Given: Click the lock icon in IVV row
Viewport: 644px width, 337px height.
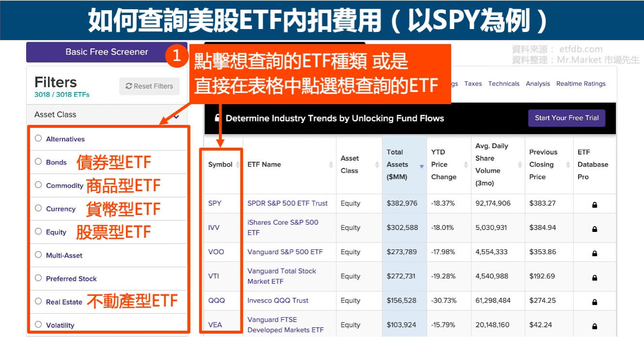Looking at the screenshot, I should pos(595,229).
